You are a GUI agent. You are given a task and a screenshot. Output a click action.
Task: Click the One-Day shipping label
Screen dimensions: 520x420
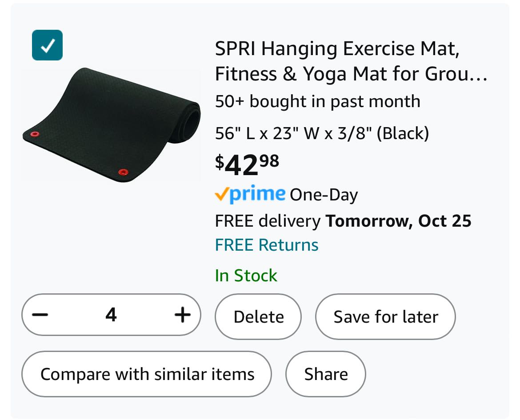(x=324, y=195)
